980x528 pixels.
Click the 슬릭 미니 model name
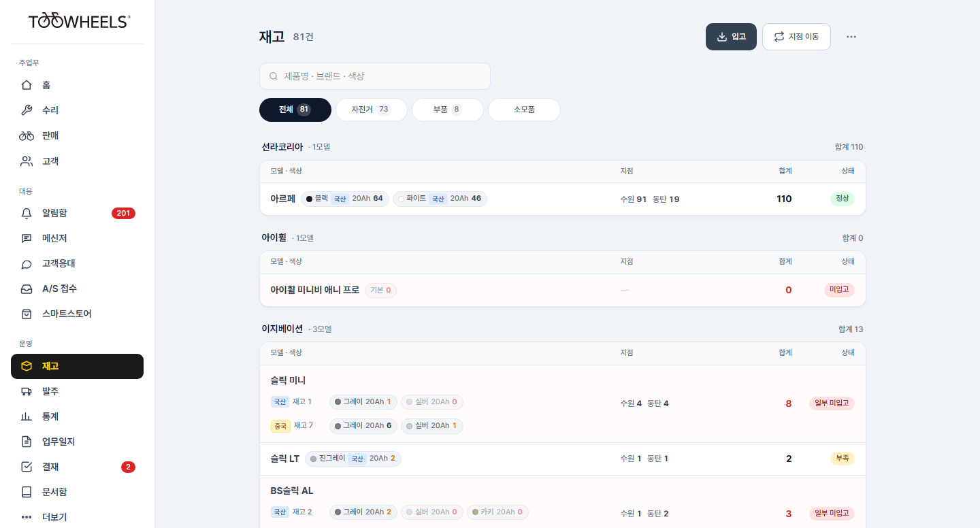288,380
